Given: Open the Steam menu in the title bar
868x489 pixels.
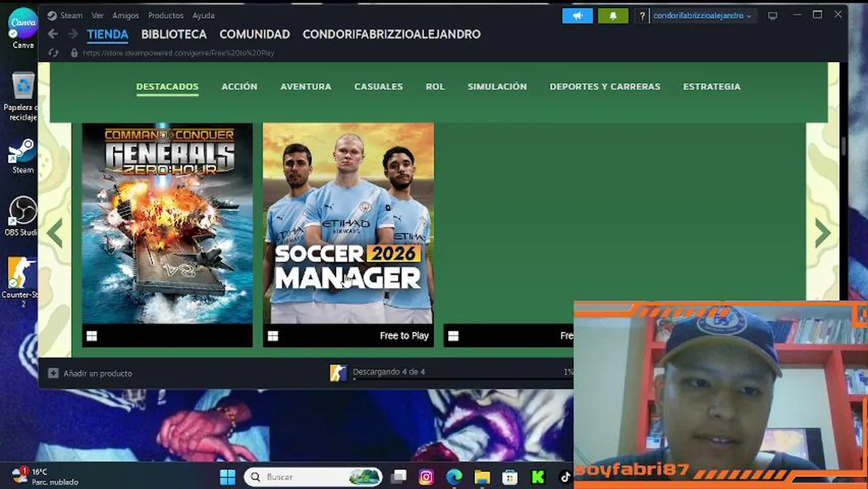Looking at the screenshot, I should (x=65, y=15).
